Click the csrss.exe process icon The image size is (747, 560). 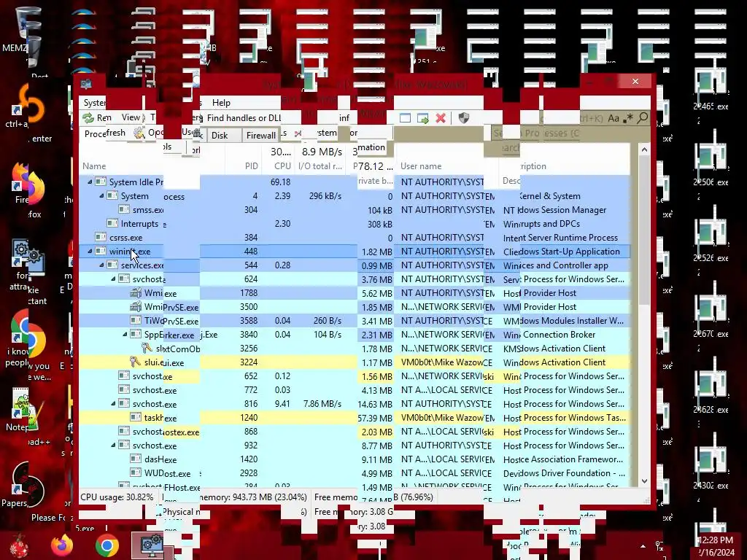101,237
